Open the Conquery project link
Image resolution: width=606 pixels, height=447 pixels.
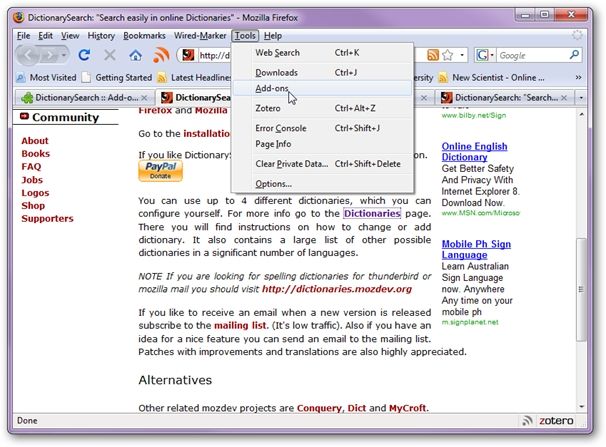coord(319,408)
